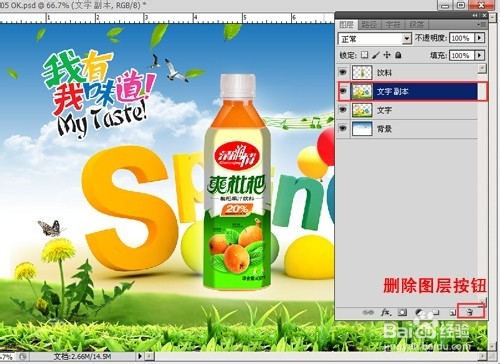The height and width of the screenshot is (364, 500).
Task: Switch to the 段落 tab
Action: pos(416,25)
